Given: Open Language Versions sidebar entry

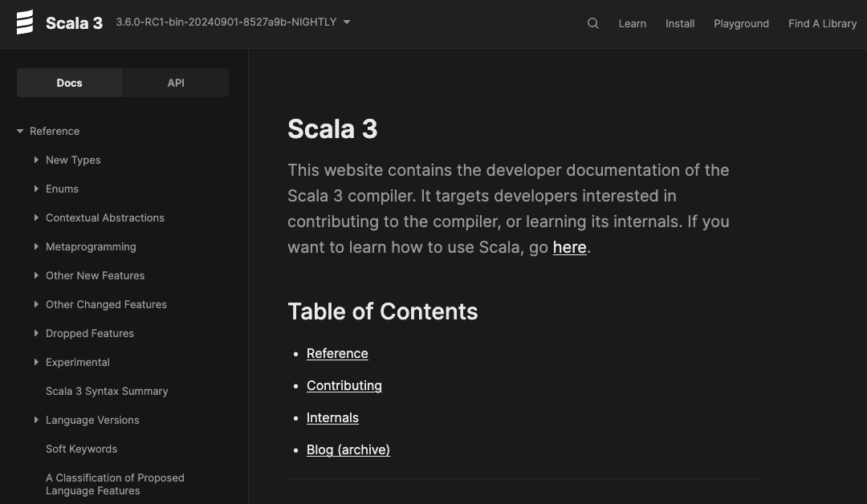Looking at the screenshot, I should 92,420.
